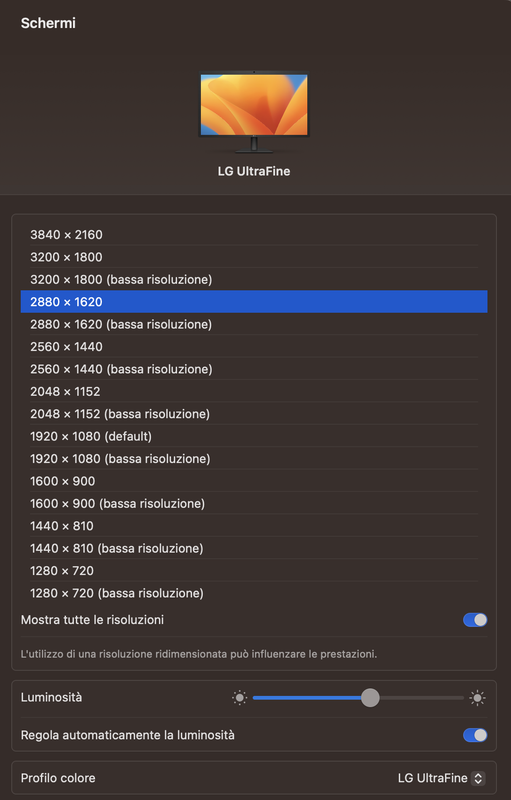Viewport: 511px width, 800px height.
Task: Toggle Mostra tutte le risoluzioni switch
Action: point(475,620)
